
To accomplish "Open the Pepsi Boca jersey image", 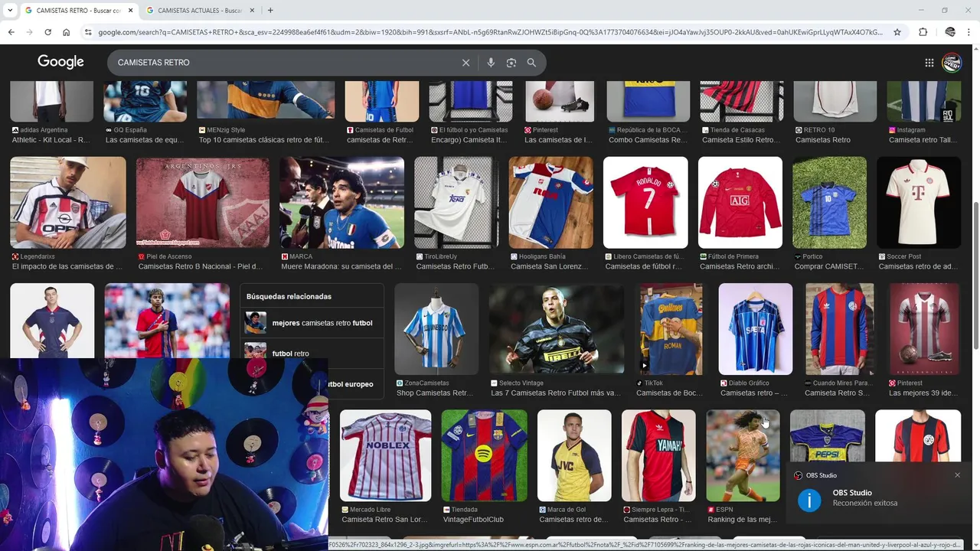I will (827, 436).
